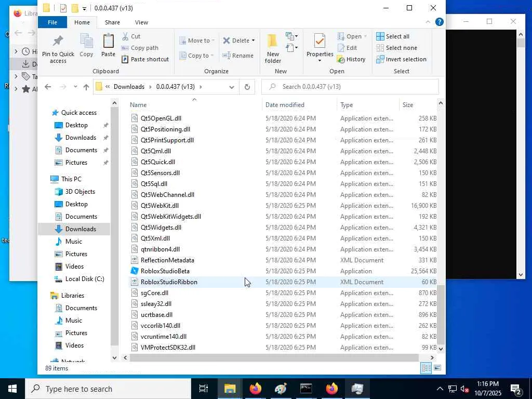Open the File menu tab
Screen dimensions: 532x399
click(x=52, y=22)
